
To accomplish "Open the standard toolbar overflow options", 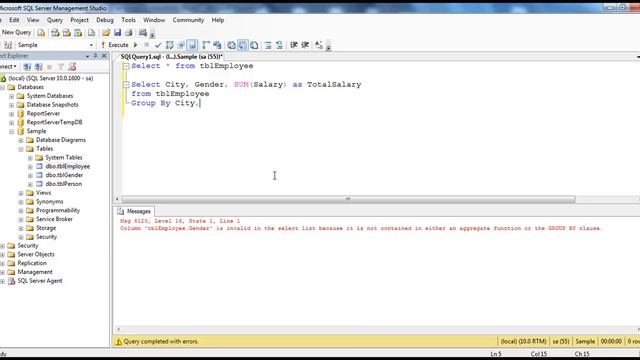I will pyautogui.click(x=152, y=34).
